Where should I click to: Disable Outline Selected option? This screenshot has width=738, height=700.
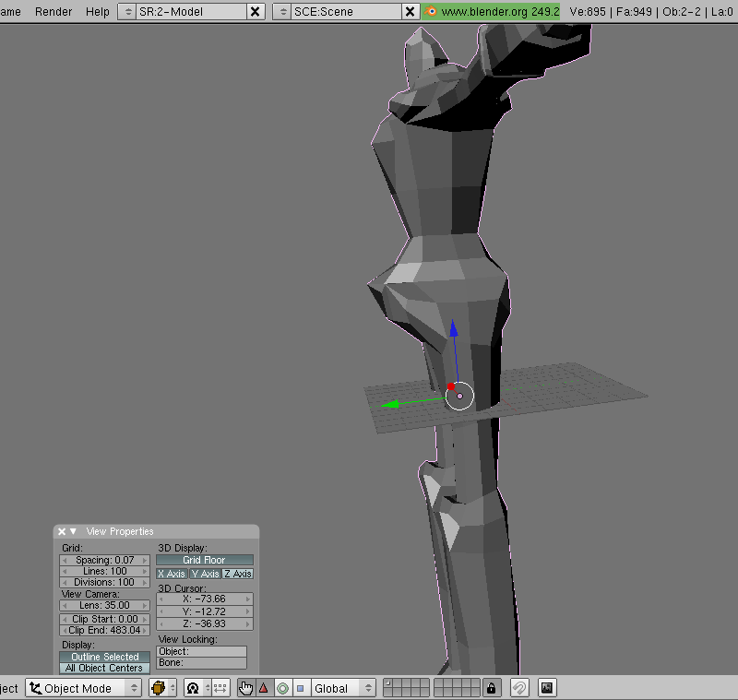pos(104,656)
